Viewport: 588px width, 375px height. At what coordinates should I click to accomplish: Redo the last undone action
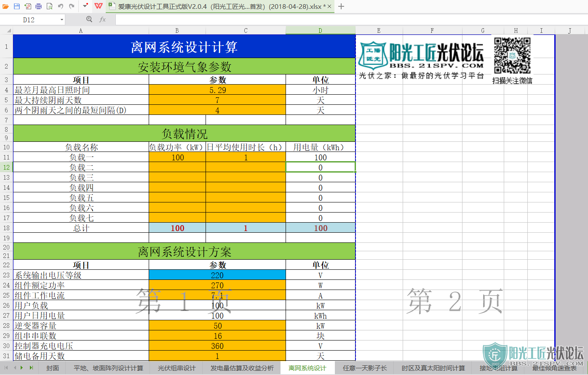coord(72,6)
